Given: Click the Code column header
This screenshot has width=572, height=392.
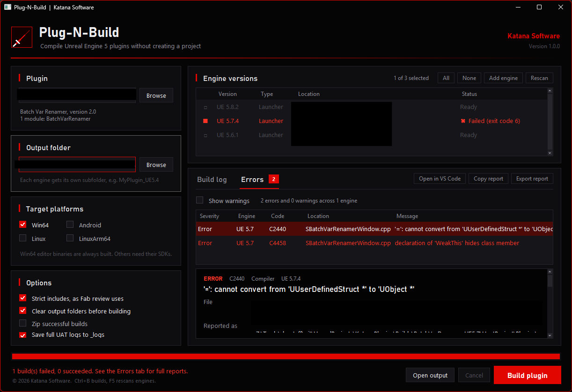Looking at the screenshot, I should (x=278, y=216).
